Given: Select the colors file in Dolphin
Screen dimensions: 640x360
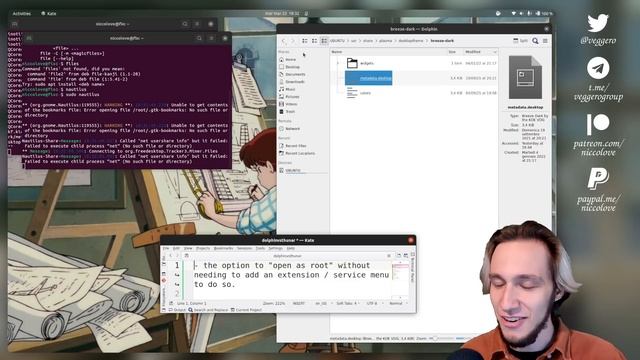Looking at the screenshot, I should [365, 93].
